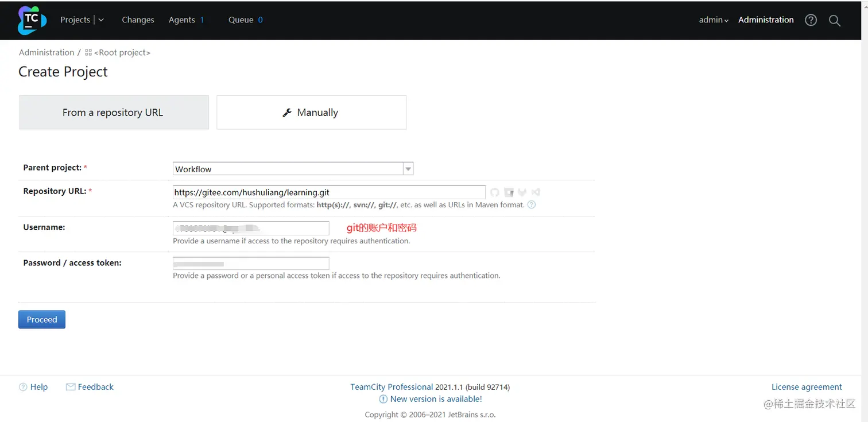Viewport: 868px width, 422px height.
Task: Click in the Repository URL field
Action: tap(329, 192)
